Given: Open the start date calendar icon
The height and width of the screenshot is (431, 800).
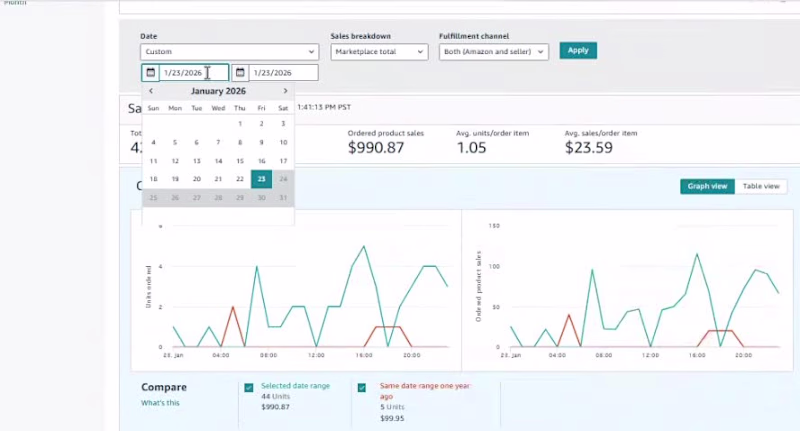Looking at the screenshot, I should coord(151,72).
